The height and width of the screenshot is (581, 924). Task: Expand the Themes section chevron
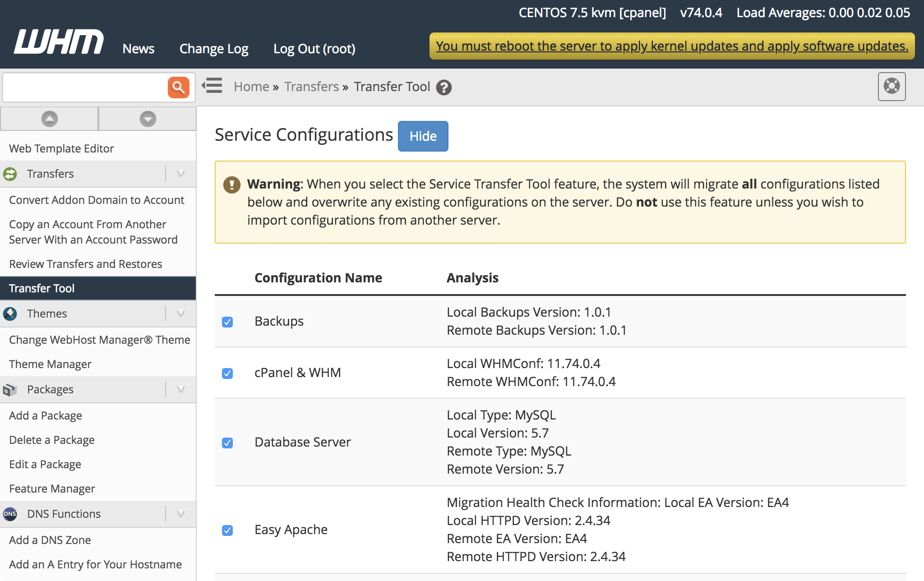click(x=181, y=313)
